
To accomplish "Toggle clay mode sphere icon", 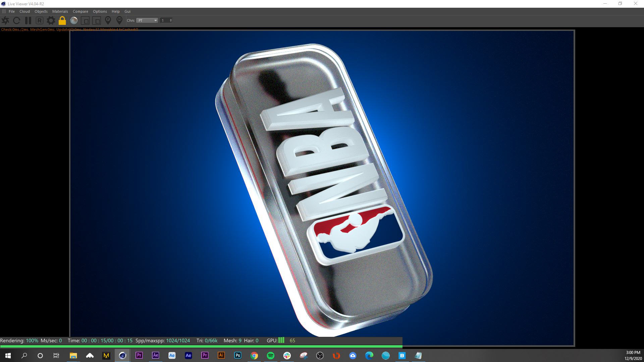I will click(x=74, y=20).
